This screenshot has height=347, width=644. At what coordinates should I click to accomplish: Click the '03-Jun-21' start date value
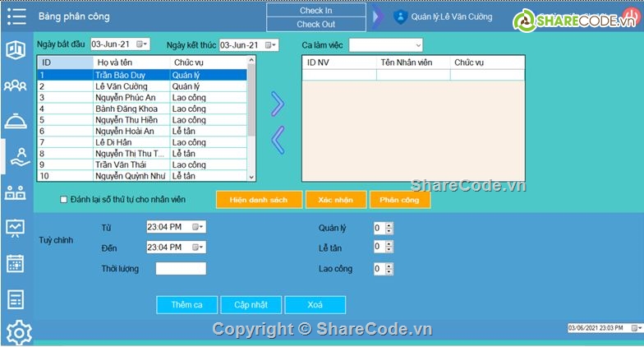[x=110, y=44]
